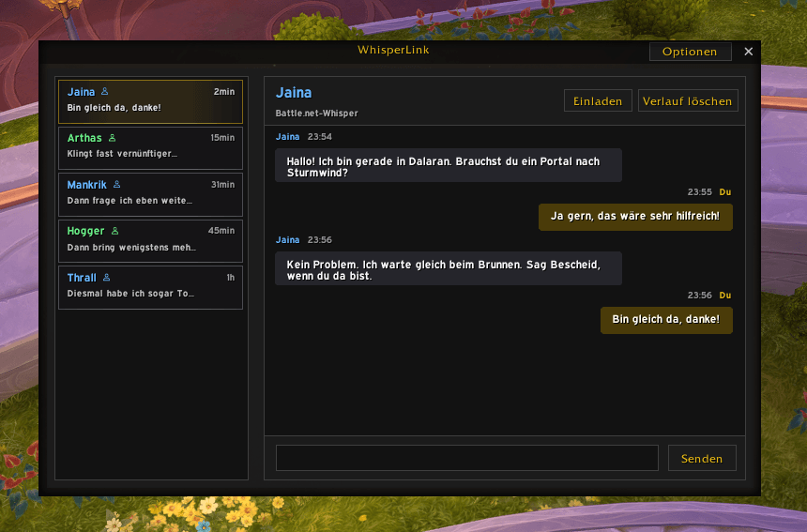The width and height of the screenshot is (807, 532).
Task: Clear history with Verlauf löschen
Action: click(688, 100)
